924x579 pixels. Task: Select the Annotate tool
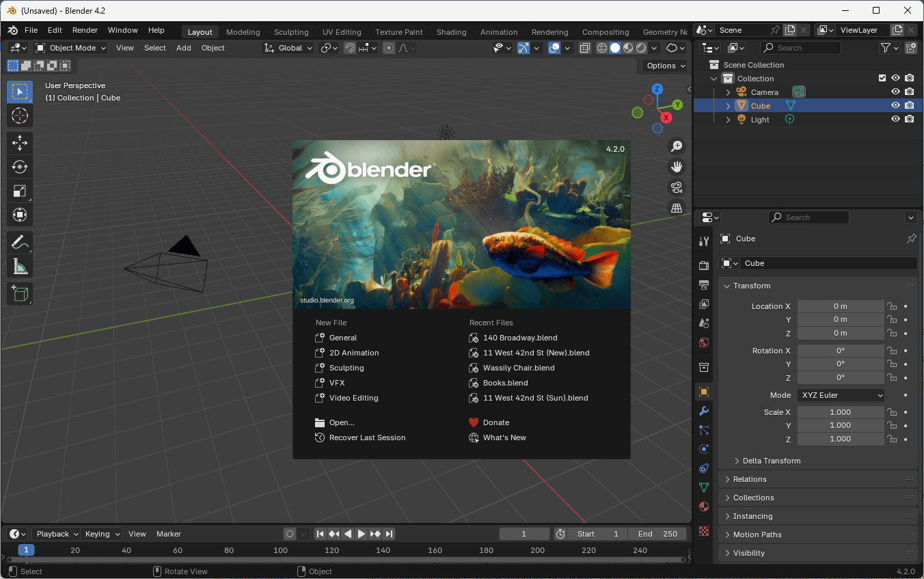[x=20, y=242]
